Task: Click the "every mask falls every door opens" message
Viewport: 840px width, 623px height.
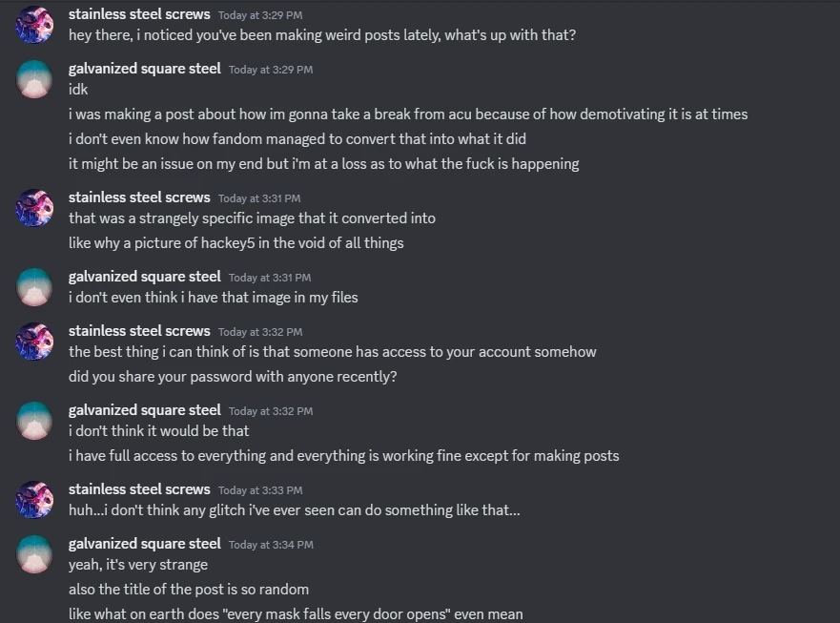Action: [x=296, y=613]
